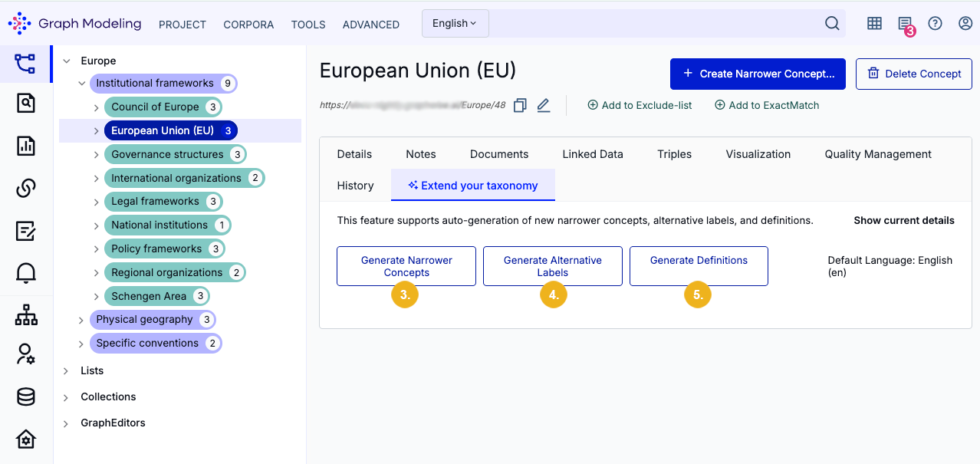Select the National institutions concept
Screen dimensions: 980x464
[x=168, y=225]
